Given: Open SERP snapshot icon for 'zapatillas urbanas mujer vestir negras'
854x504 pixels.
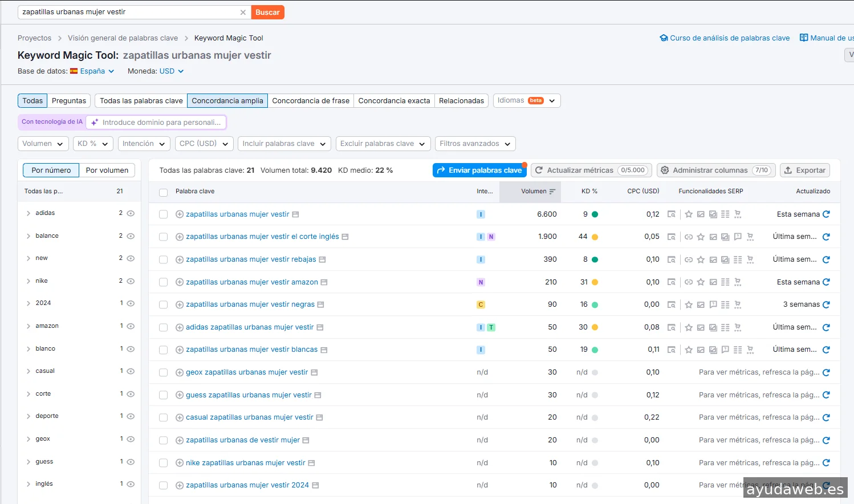Looking at the screenshot, I should (x=672, y=304).
